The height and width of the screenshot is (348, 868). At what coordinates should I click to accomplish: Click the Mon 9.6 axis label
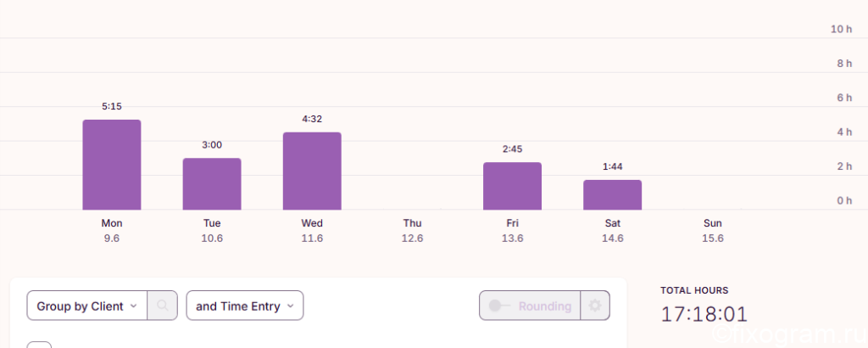(x=112, y=231)
